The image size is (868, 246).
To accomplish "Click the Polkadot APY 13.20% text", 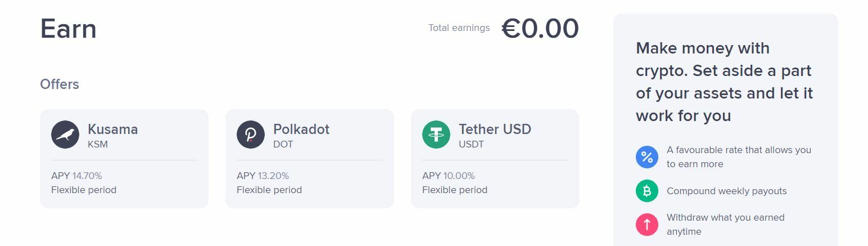I will (x=263, y=176).
